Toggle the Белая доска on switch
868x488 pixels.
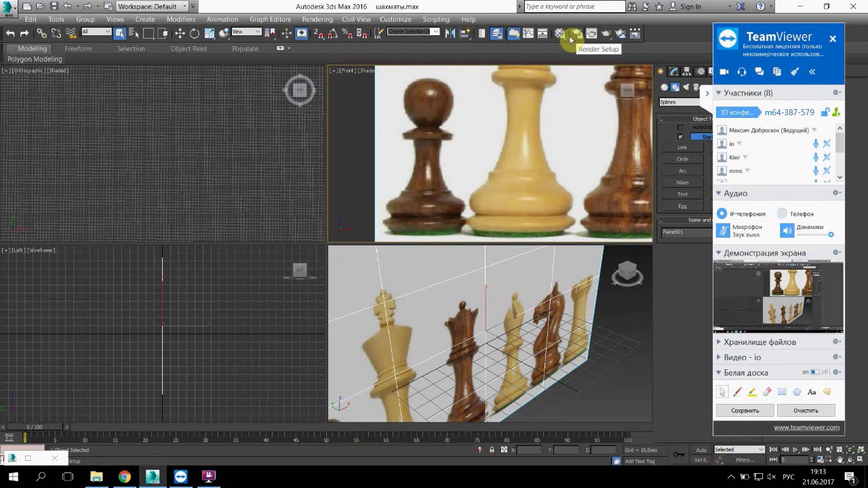point(815,372)
